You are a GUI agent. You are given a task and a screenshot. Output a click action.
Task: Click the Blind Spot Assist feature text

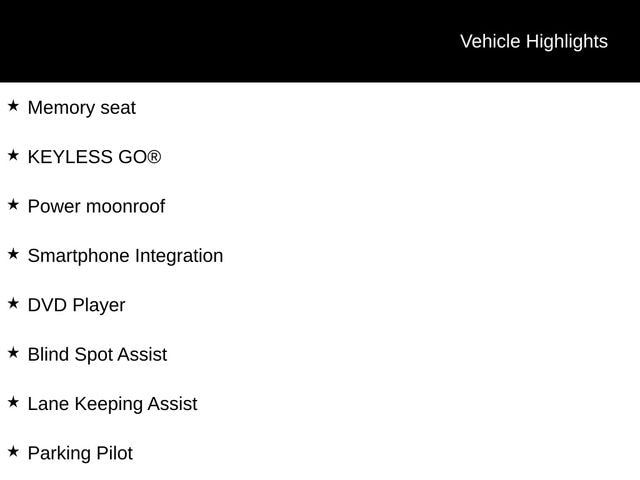(x=97, y=355)
